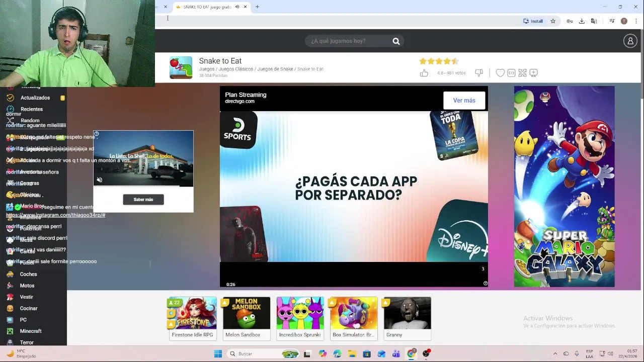Show hidden system tray icons
Screen dimensions: 644x362
click(x=555, y=354)
